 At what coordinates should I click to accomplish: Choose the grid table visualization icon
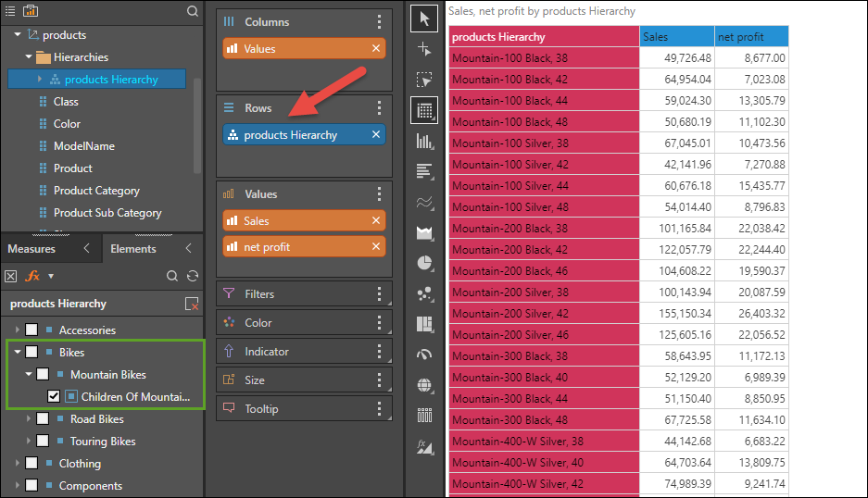pos(424,110)
